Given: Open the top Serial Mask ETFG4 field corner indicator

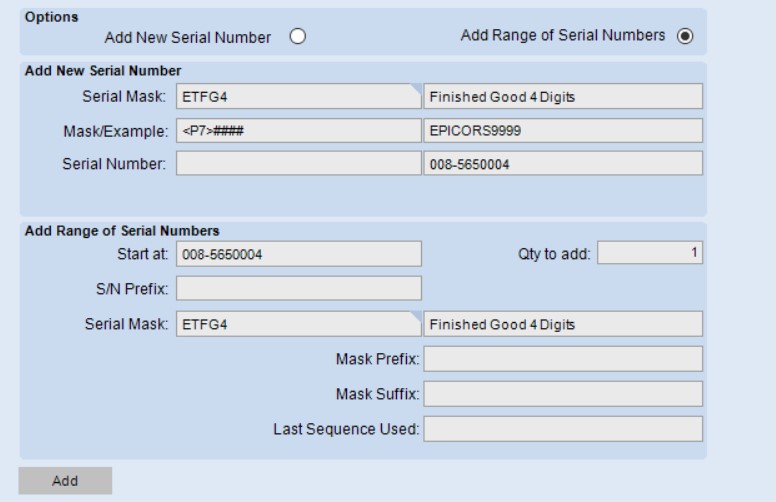Looking at the screenshot, I should [416, 89].
